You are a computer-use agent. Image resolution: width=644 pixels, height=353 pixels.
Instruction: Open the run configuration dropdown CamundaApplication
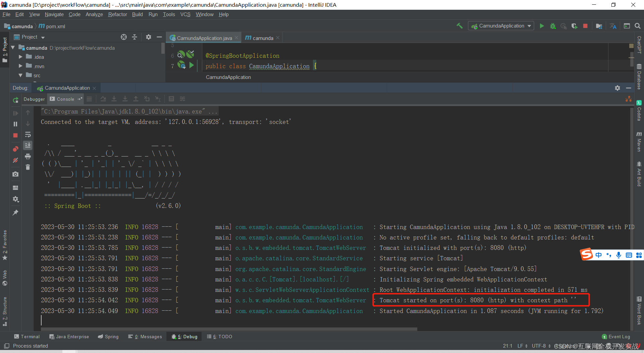click(501, 26)
